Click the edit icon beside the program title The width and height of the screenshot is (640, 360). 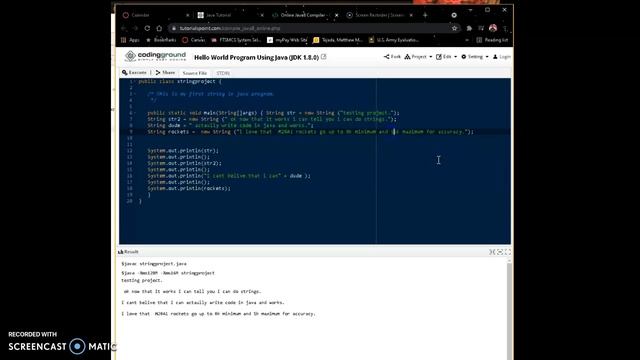click(324, 57)
